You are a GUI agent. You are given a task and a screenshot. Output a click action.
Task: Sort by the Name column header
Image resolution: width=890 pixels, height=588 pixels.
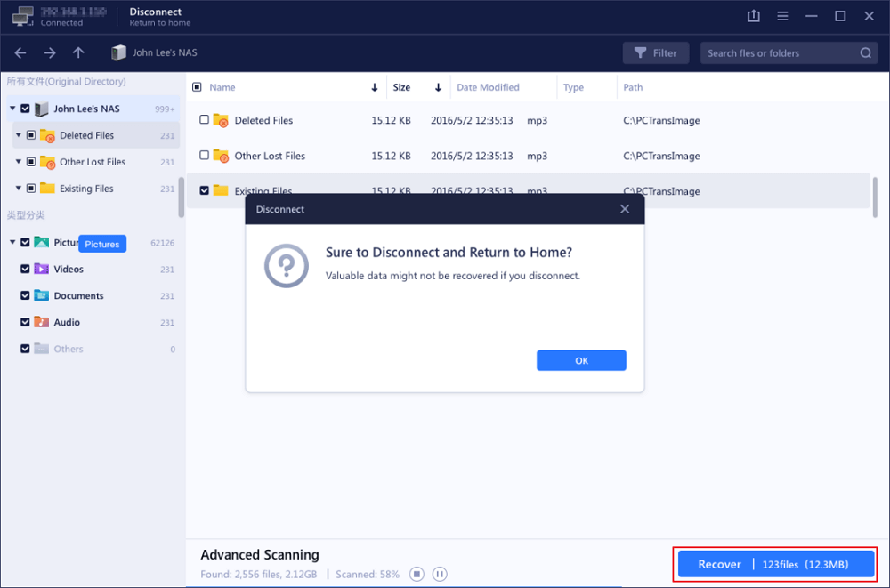pyautogui.click(x=222, y=87)
